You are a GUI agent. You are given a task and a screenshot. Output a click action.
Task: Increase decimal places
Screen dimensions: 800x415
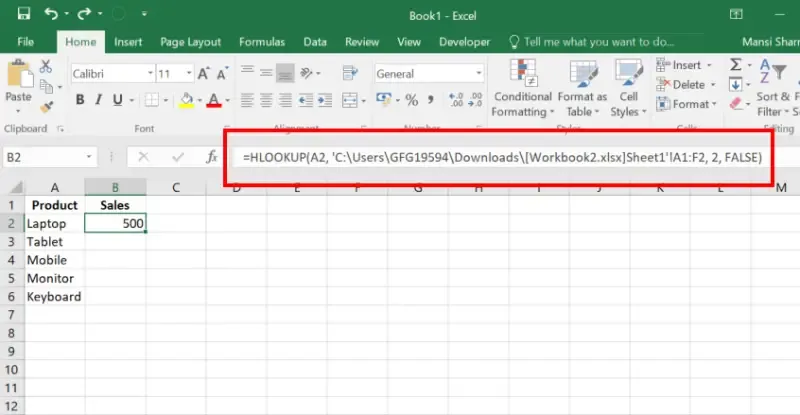[456, 100]
